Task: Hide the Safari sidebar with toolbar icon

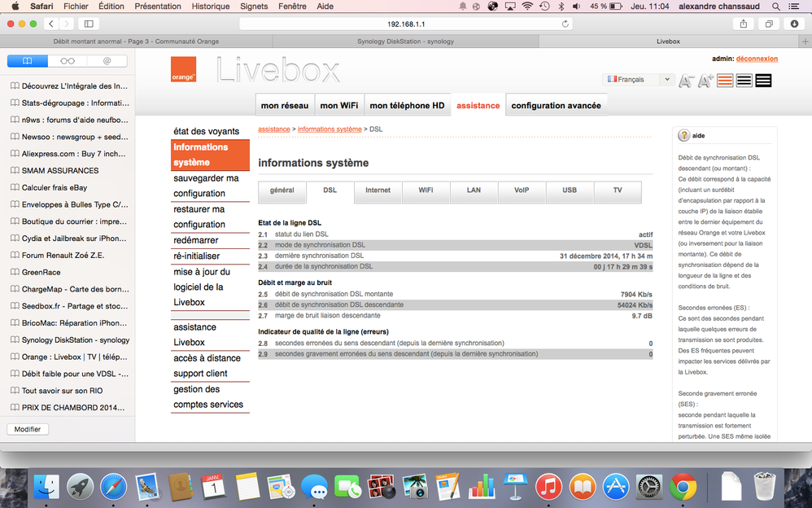Action: click(89, 24)
